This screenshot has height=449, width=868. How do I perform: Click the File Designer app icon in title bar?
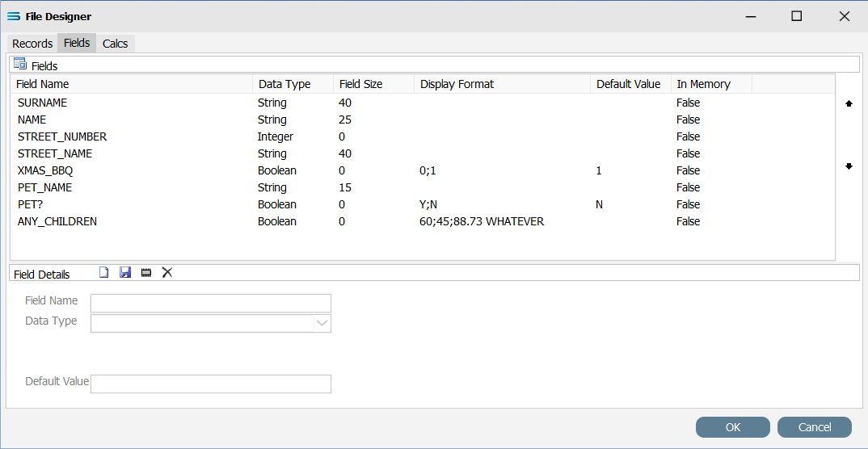(14, 17)
